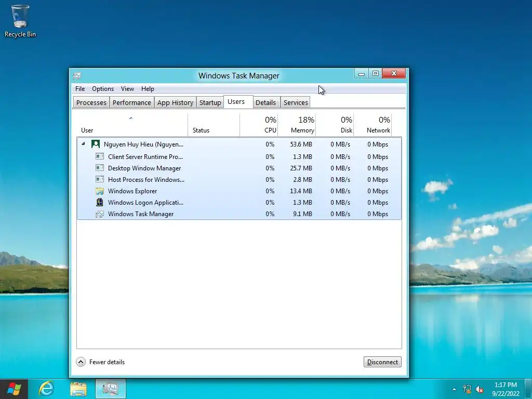This screenshot has height=399, width=532.
Task: Sort by the Network column header
Action: [x=373, y=125]
